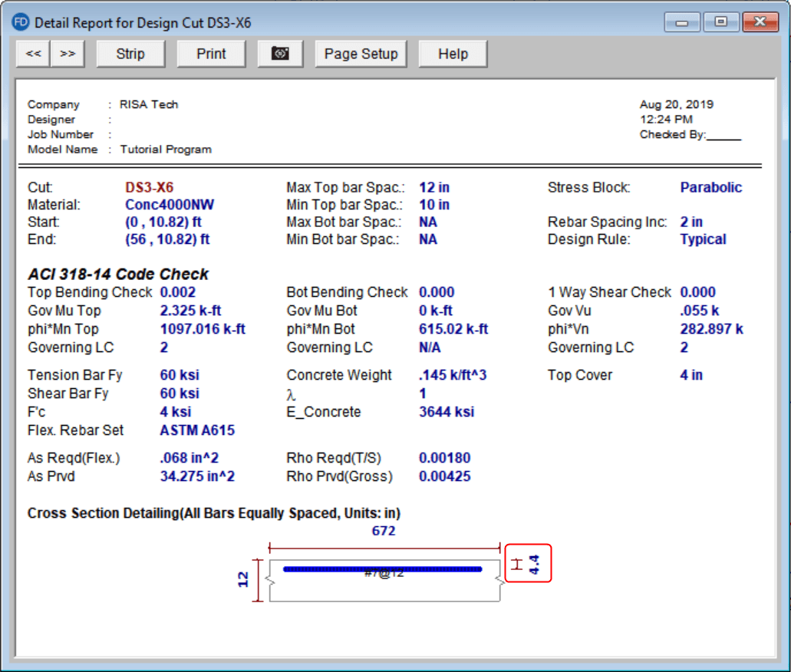791x672 pixels.
Task: Click phi*Vn value 282.897 k
Action: click(711, 329)
